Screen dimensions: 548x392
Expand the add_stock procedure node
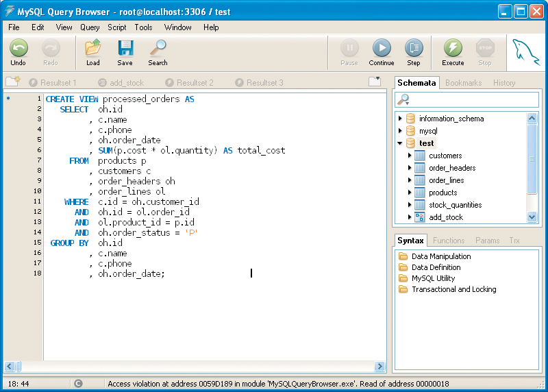coord(410,217)
